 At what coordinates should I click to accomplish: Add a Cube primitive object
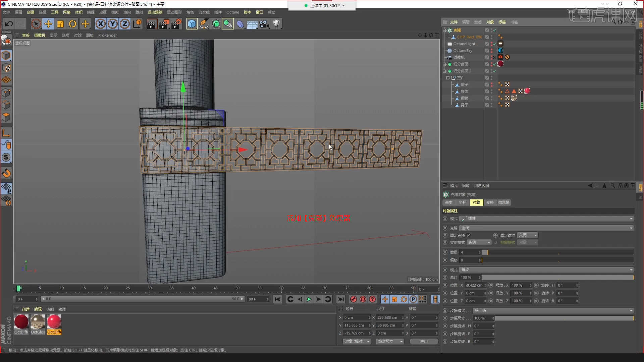pos(192,24)
